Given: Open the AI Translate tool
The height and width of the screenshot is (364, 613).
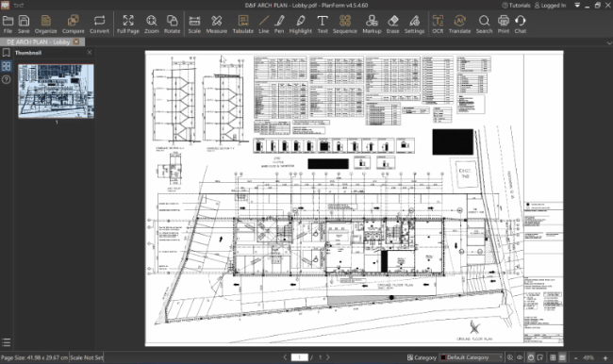Looking at the screenshot, I should (x=459, y=25).
